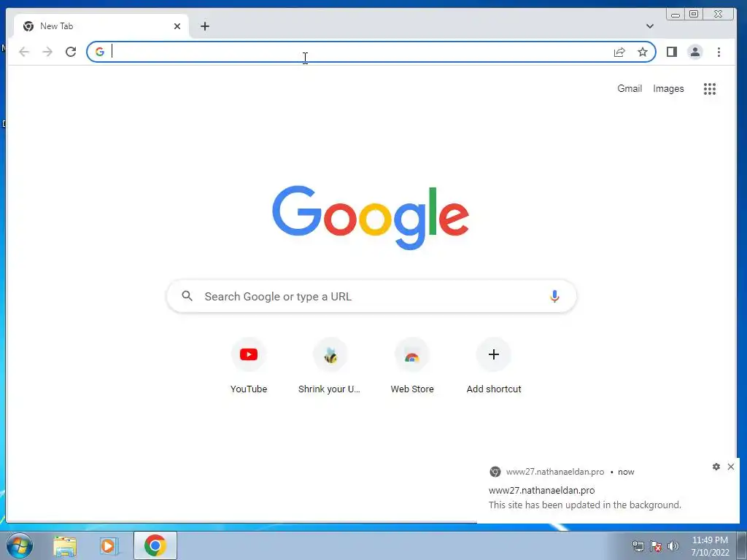Start voice search with the microphone
This screenshot has width=747, height=560.
554,296
